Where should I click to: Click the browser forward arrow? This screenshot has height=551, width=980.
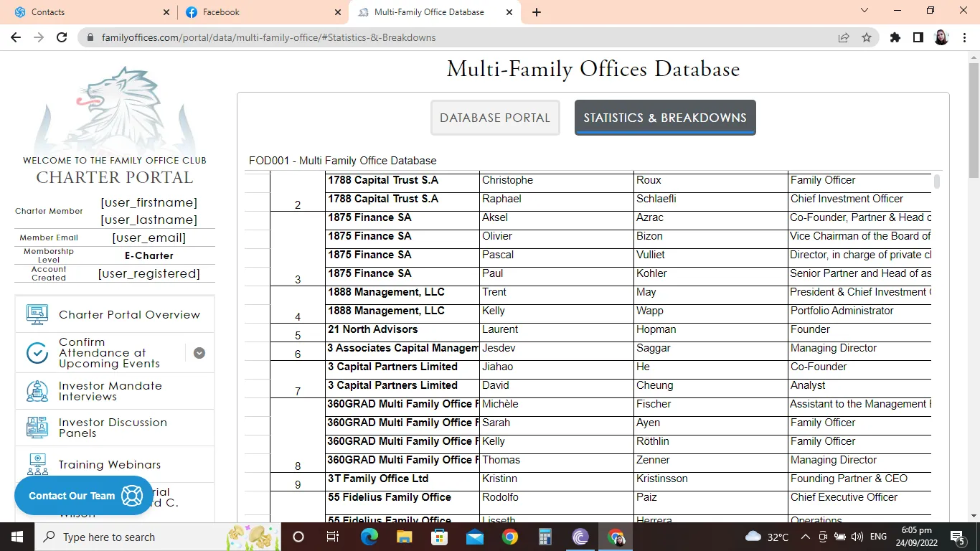click(39, 37)
